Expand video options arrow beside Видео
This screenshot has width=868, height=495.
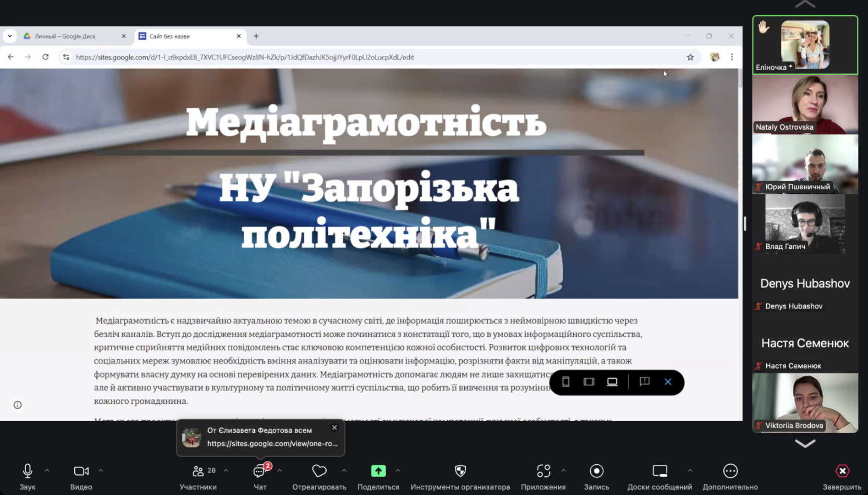point(100,471)
